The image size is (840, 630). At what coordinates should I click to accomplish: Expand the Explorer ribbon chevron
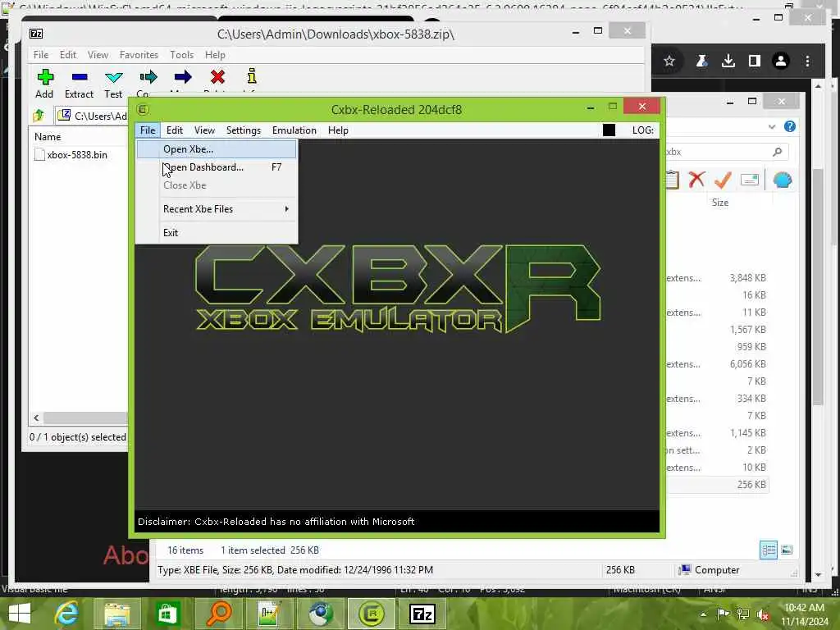pos(771,126)
